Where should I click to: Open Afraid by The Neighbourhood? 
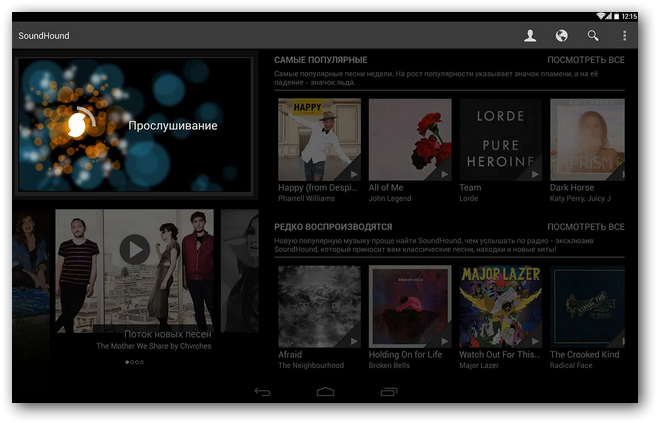pyautogui.click(x=319, y=306)
